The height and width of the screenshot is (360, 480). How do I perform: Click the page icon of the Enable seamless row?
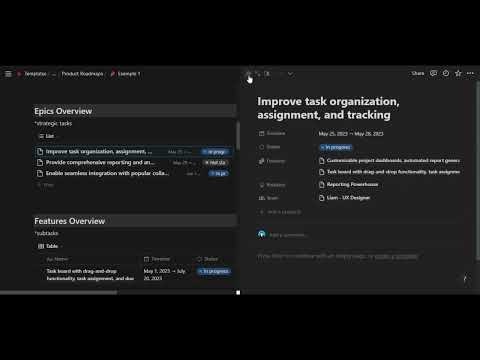pos(40,173)
